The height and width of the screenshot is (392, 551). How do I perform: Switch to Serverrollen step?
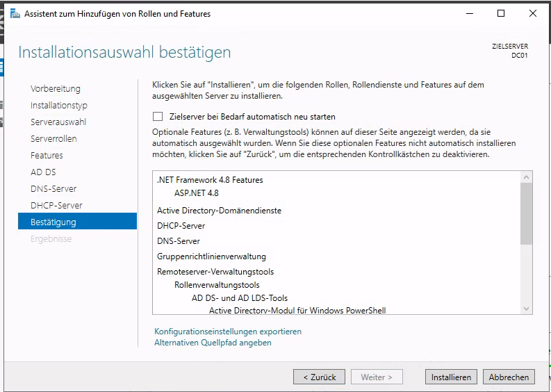pos(54,139)
